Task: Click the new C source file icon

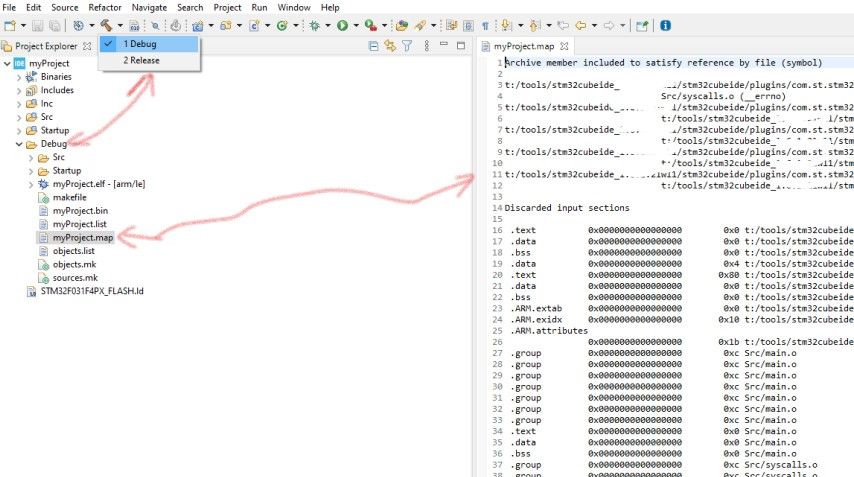Action: point(254,26)
